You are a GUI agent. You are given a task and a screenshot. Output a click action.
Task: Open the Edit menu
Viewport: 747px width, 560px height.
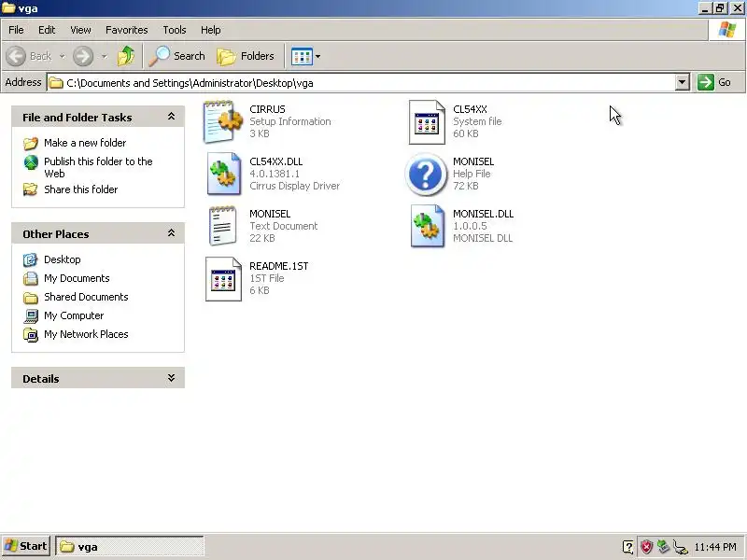47,30
